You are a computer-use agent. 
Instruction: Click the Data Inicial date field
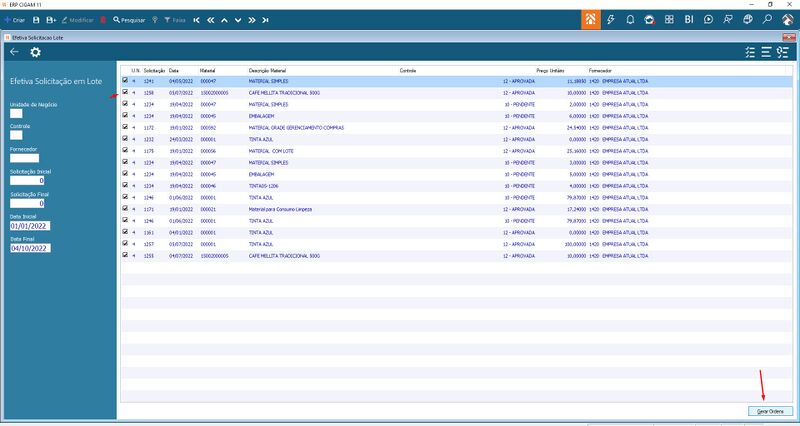(x=30, y=226)
